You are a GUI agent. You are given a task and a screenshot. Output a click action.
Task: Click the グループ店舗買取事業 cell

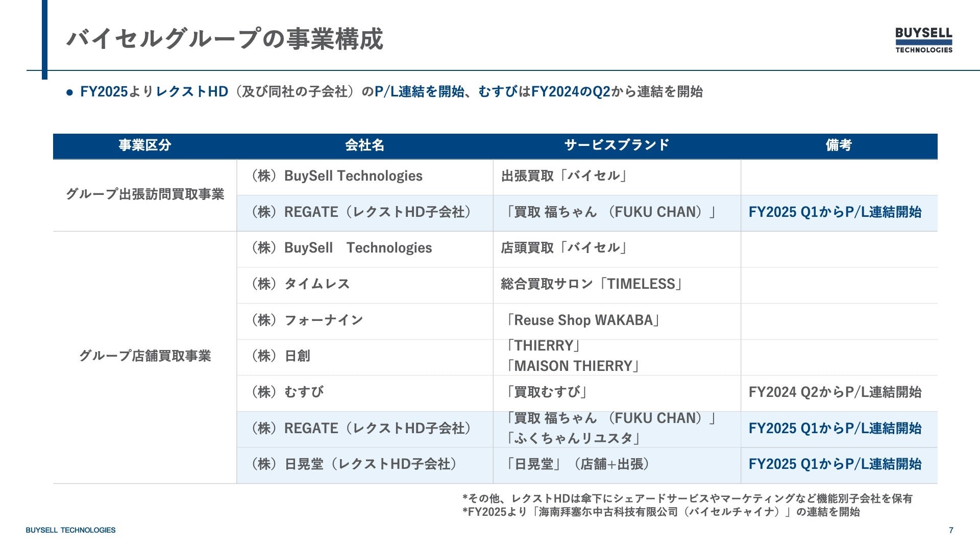[x=145, y=356]
